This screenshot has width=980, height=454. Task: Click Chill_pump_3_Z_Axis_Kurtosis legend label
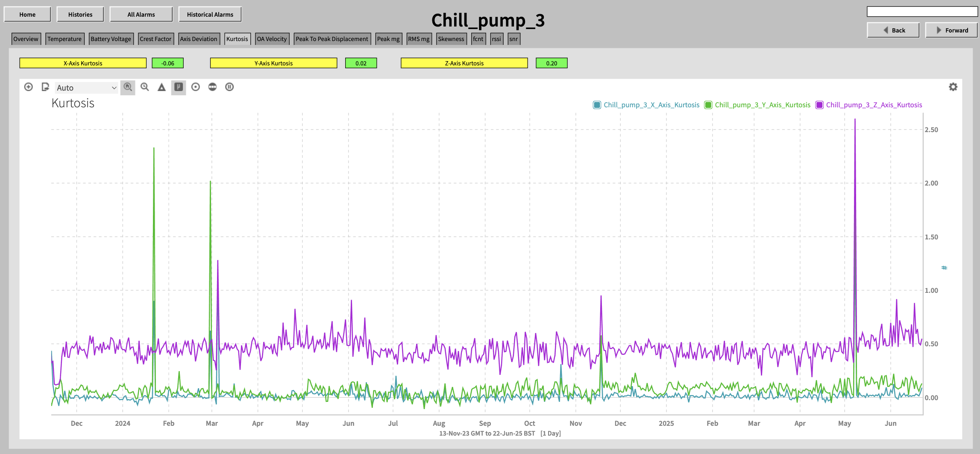874,105
